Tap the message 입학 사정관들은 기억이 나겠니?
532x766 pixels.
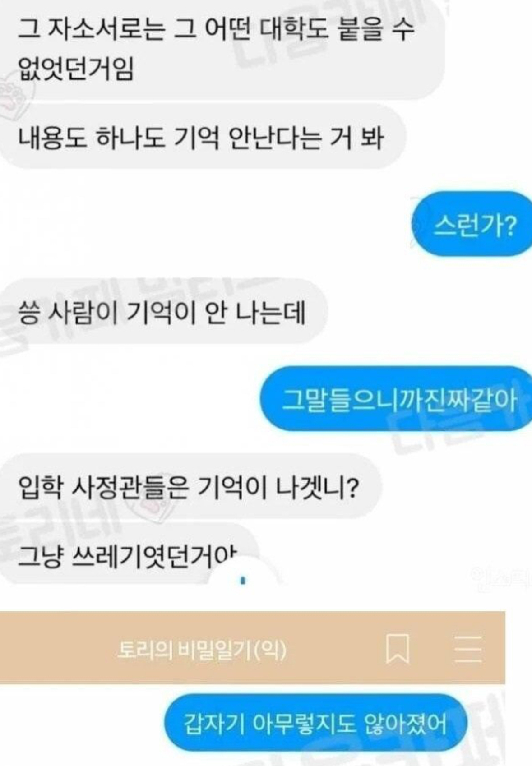click(190, 486)
